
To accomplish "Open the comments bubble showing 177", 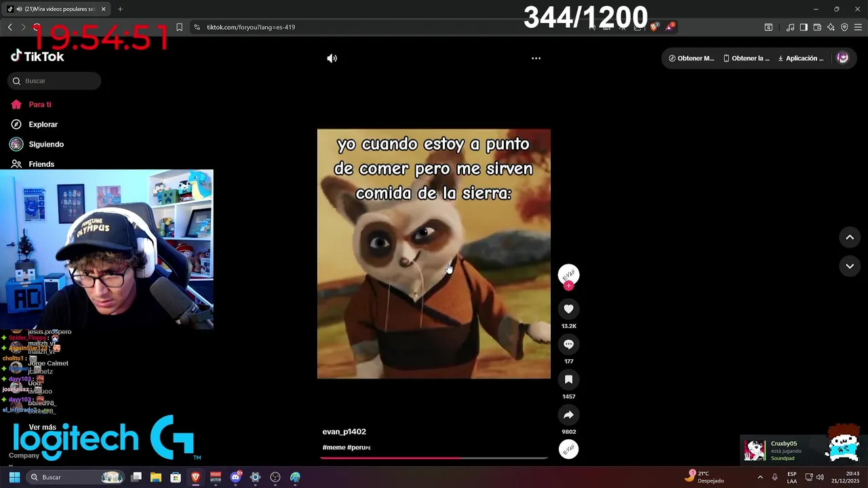I will pos(568,344).
